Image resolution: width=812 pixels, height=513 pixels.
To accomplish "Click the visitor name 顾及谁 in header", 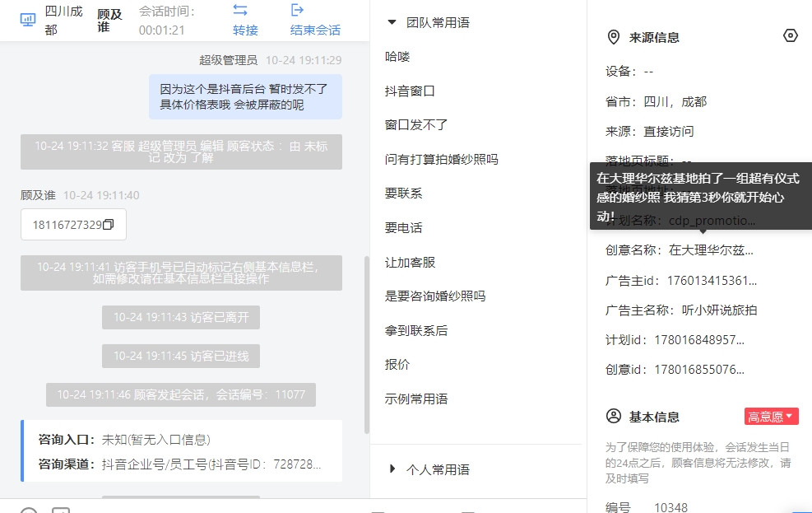I will pyautogui.click(x=109, y=21).
